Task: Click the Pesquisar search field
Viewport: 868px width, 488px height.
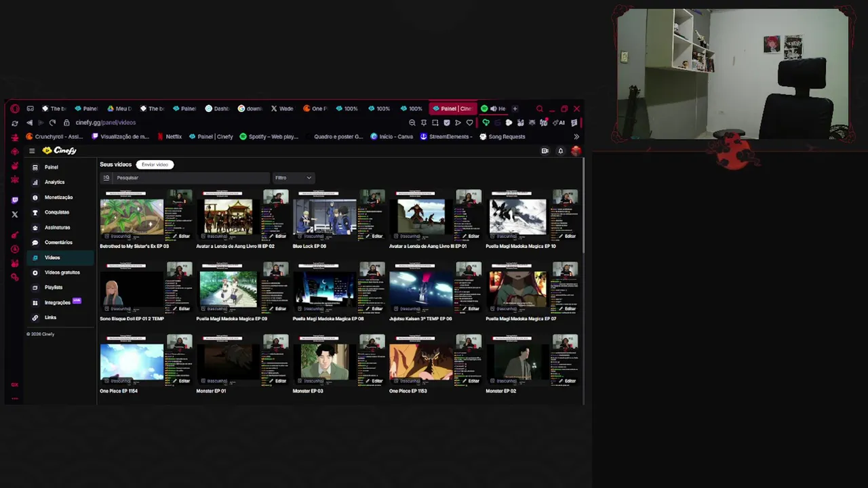Action: point(192,178)
